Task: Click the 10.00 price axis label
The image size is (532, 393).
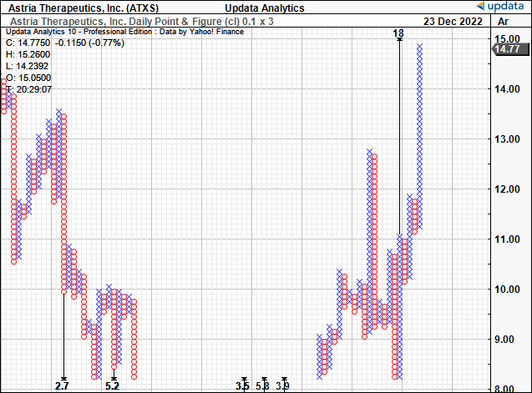Action: (507, 290)
